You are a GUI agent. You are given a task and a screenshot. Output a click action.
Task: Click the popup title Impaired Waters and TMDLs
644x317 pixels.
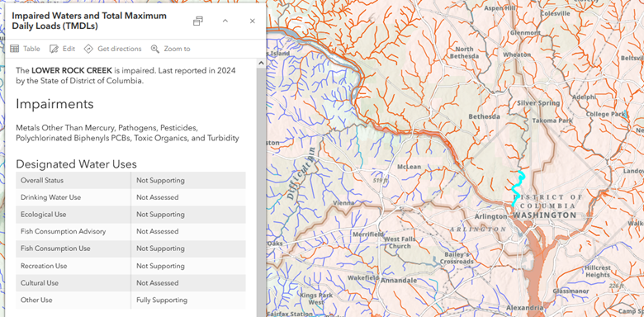tap(89, 21)
